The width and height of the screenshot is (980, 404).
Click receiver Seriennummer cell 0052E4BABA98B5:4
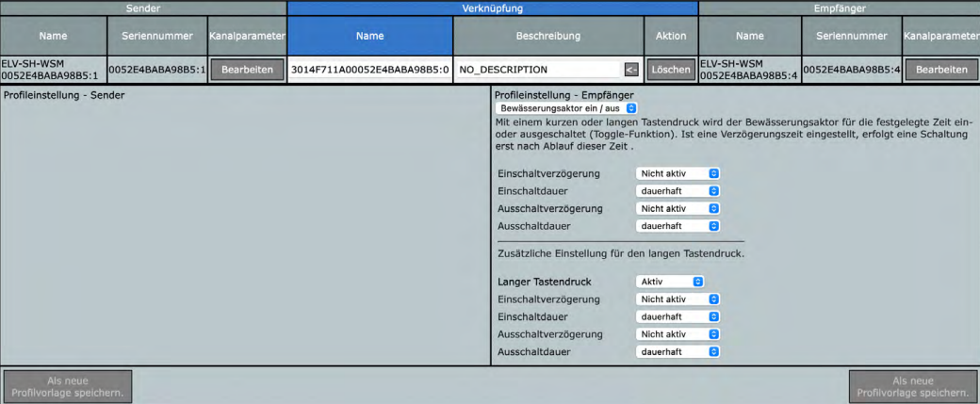tap(851, 70)
